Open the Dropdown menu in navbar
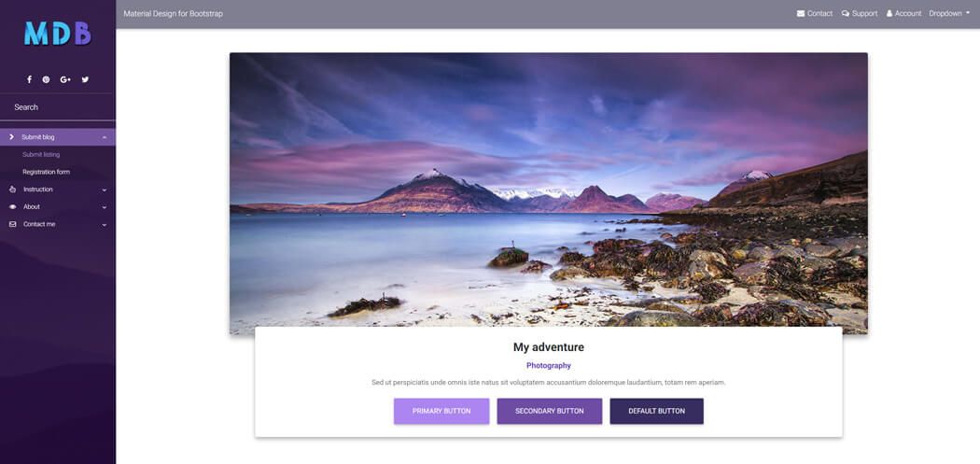This screenshot has width=980, height=464. click(949, 14)
